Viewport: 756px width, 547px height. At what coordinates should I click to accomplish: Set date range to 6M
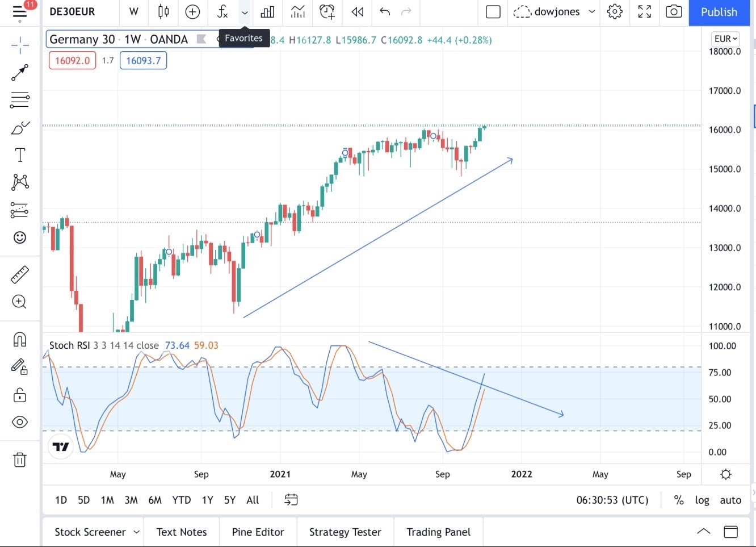point(155,500)
